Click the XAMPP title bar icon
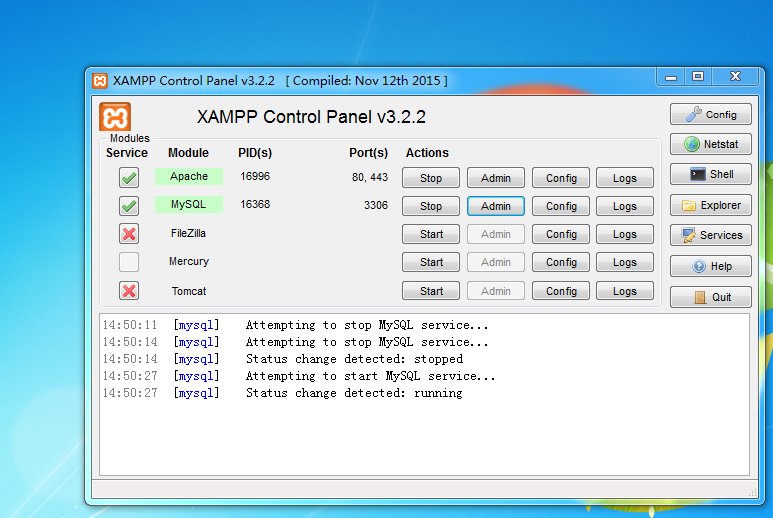This screenshot has width=773, height=518. pos(100,81)
